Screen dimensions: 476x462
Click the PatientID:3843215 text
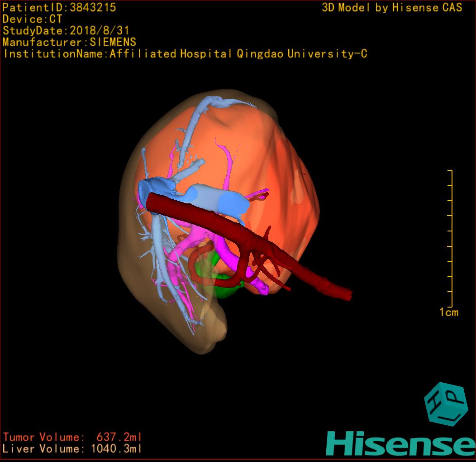(x=59, y=7)
